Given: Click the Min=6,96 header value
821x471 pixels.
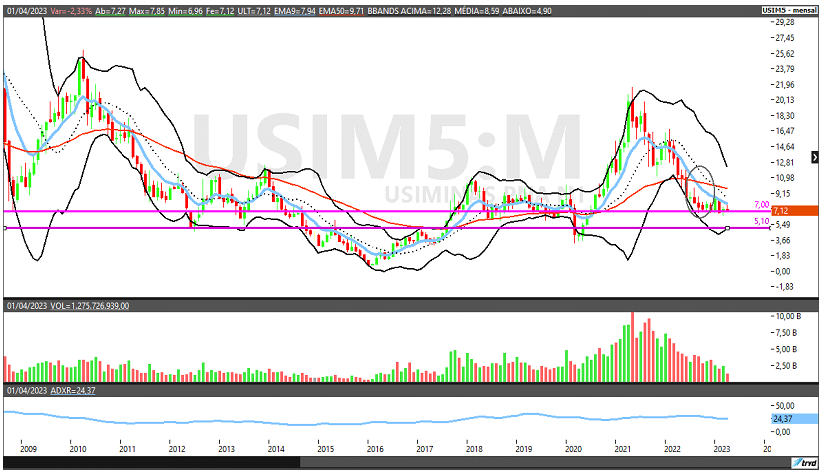Looking at the screenshot, I should pyautogui.click(x=185, y=11).
